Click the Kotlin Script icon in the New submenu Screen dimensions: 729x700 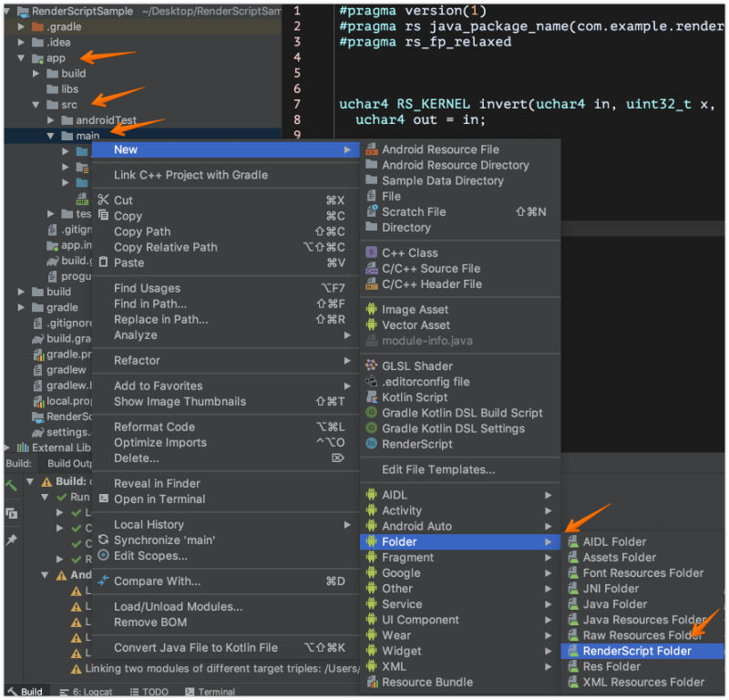[372, 396]
